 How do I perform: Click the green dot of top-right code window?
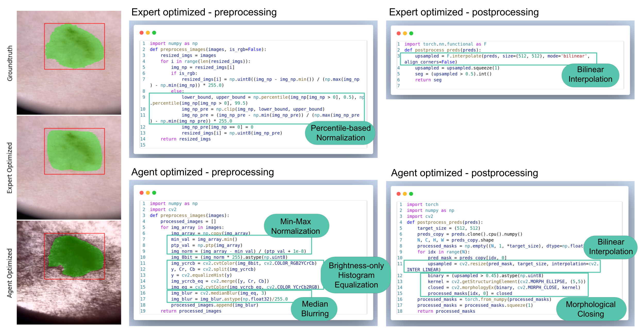(x=411, y=33)
